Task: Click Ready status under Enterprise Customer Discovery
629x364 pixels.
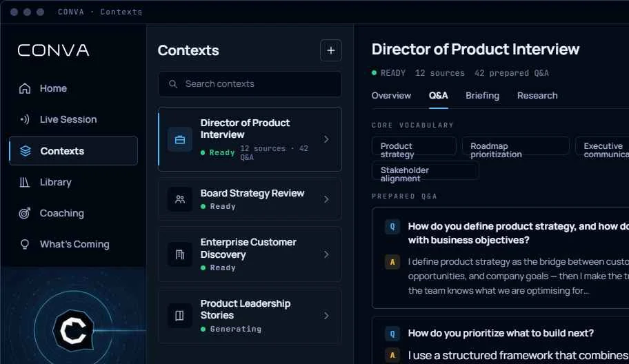Action: 218,267
